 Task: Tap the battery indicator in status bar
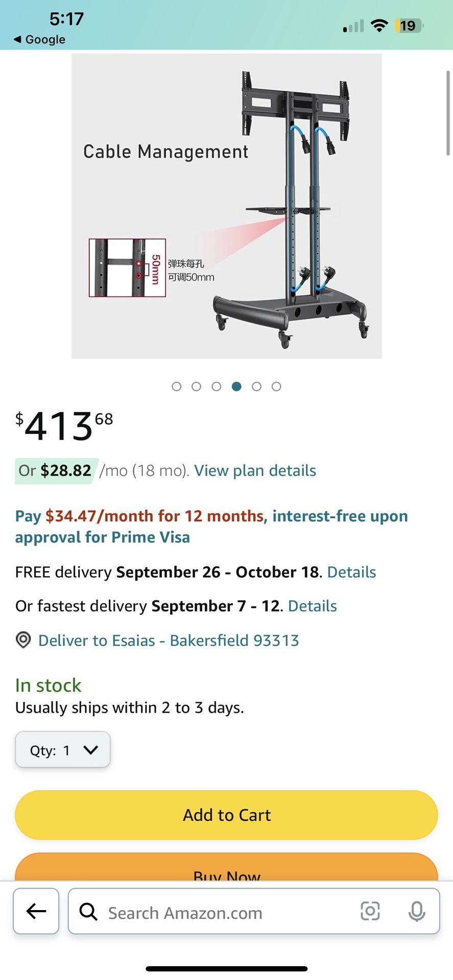408,26
